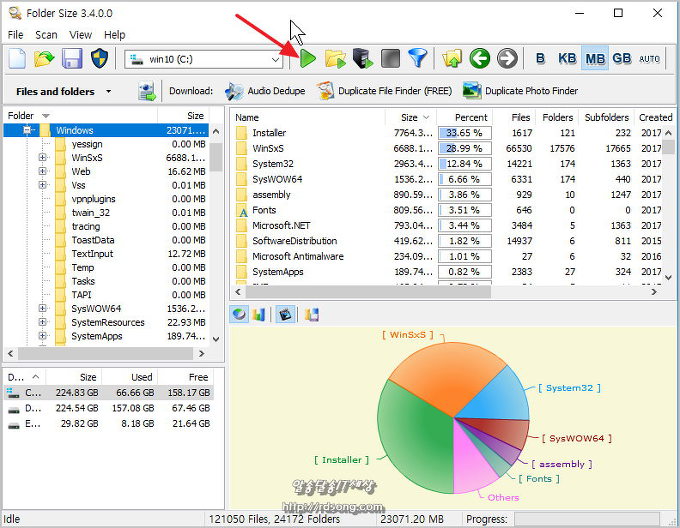Open the Scan menu

[46, 35]
